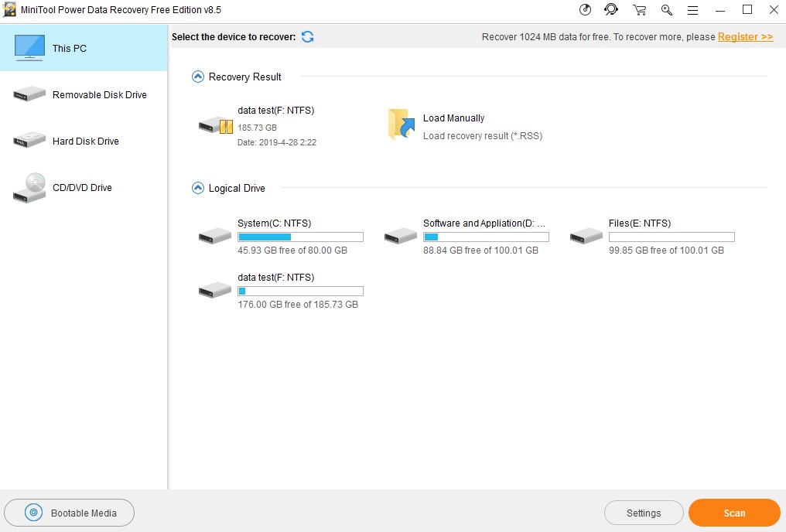Collapse the Recovery Result section
The height and width of the screenshot is (532, 786).
coord(198,76)
